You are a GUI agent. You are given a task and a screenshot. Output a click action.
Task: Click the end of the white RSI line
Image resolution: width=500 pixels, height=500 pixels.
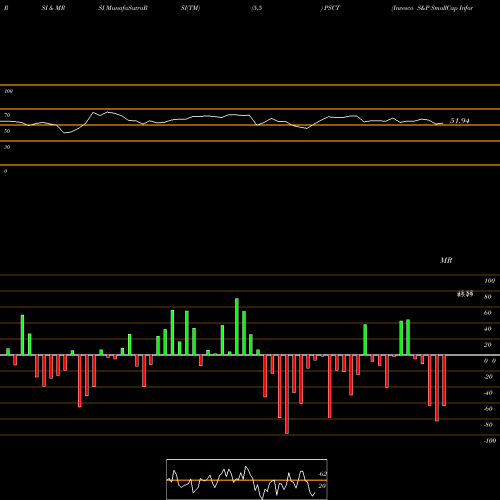443,123
